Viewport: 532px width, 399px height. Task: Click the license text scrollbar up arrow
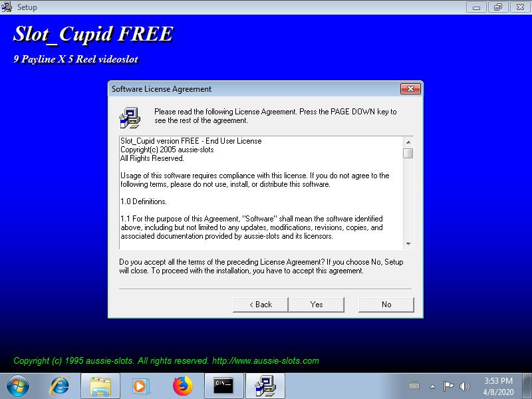point(408,142)
